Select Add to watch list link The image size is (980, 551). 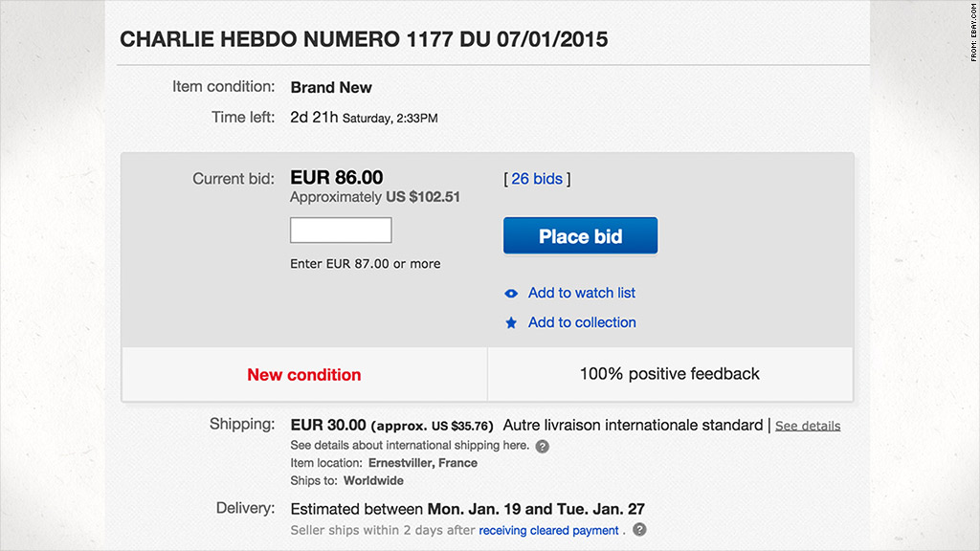coord(581,293)
